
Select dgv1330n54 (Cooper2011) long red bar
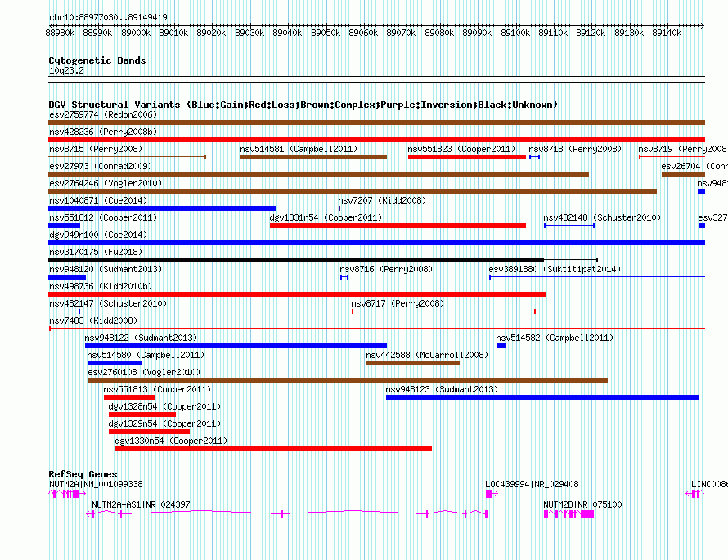pos(273,449)
